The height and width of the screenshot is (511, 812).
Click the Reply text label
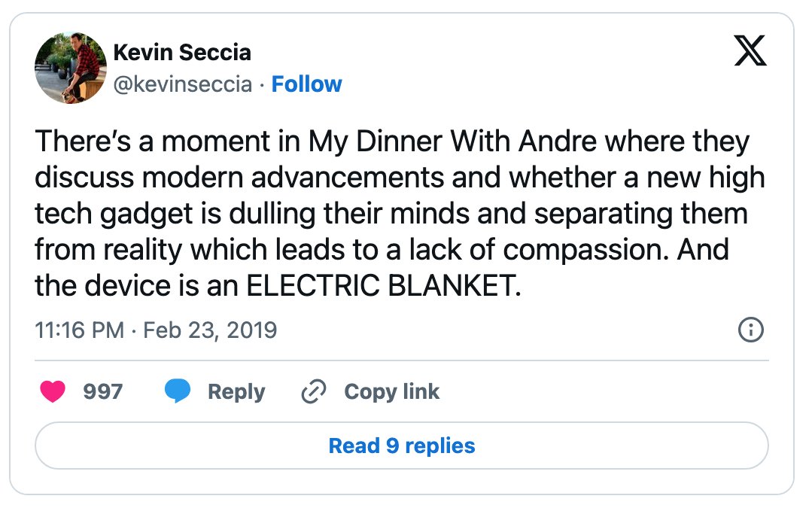[x=236, y=392]
